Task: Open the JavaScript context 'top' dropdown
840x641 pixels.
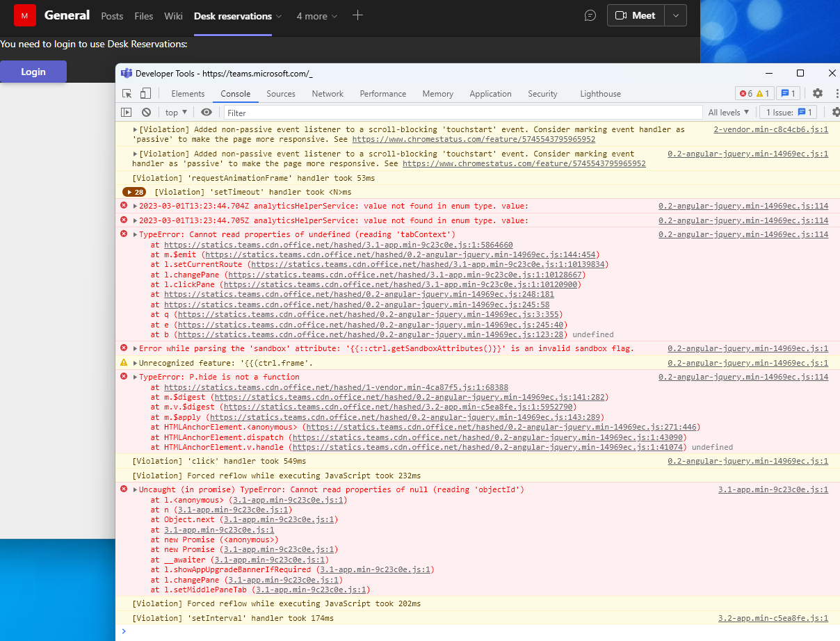Action: pos(176,112)
